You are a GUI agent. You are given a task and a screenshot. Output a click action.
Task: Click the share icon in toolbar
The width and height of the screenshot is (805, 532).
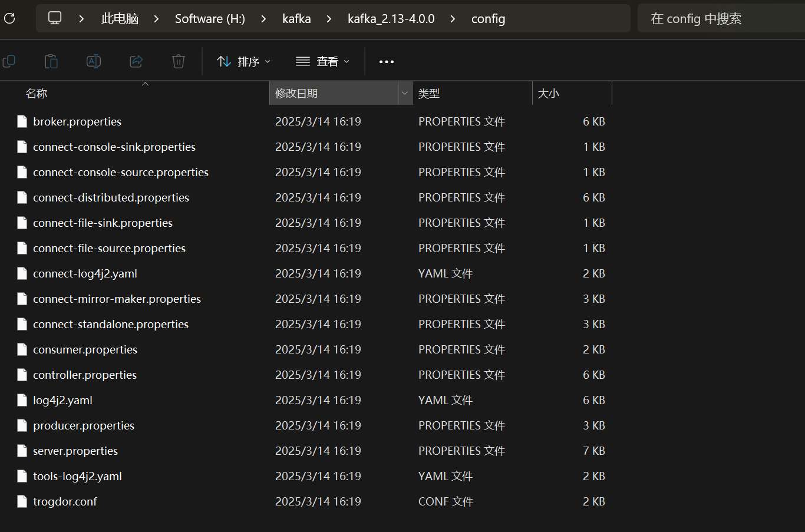coord(136,61)
